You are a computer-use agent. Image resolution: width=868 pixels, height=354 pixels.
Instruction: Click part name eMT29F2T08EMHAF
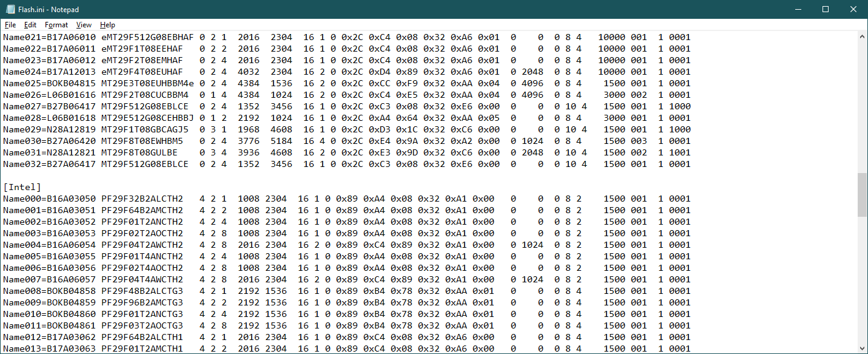coord(142,60)
